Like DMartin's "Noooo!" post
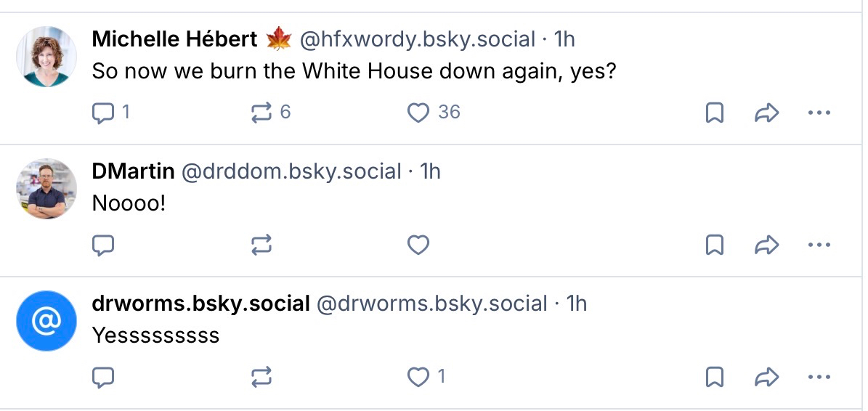 click(418, 245)
